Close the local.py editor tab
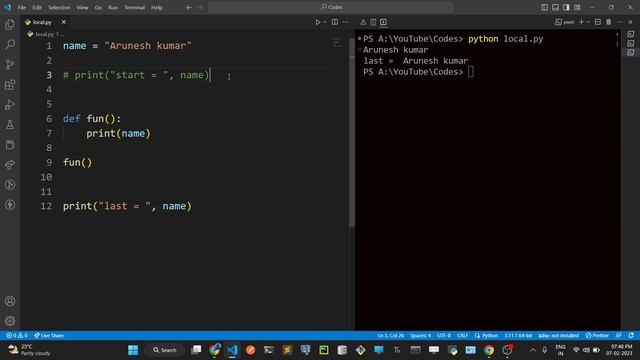640x360 pixels. point(64,22)
